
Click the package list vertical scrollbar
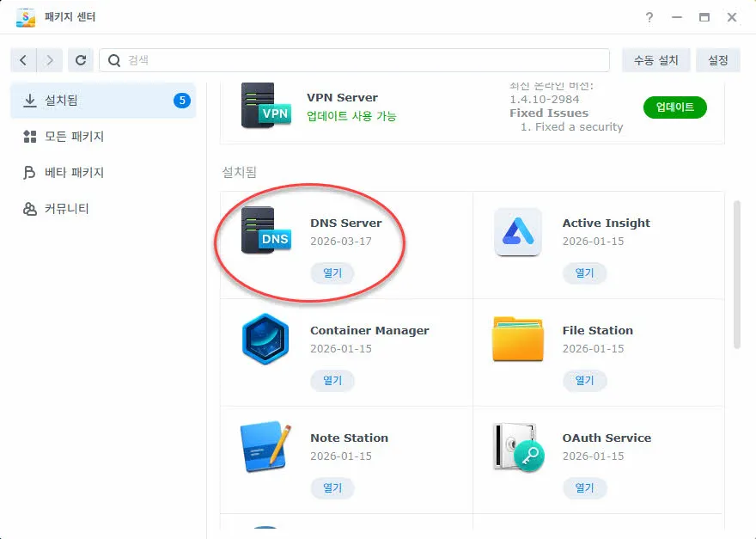736,274
